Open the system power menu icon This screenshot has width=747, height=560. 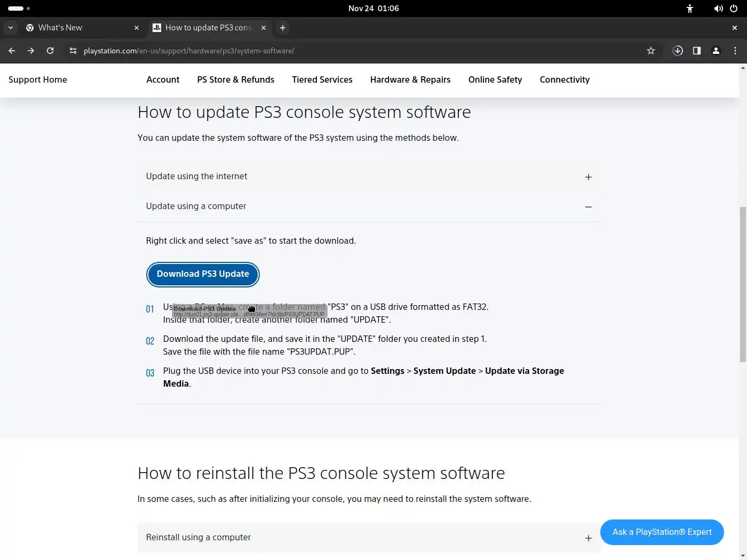[x=734, y=9]
